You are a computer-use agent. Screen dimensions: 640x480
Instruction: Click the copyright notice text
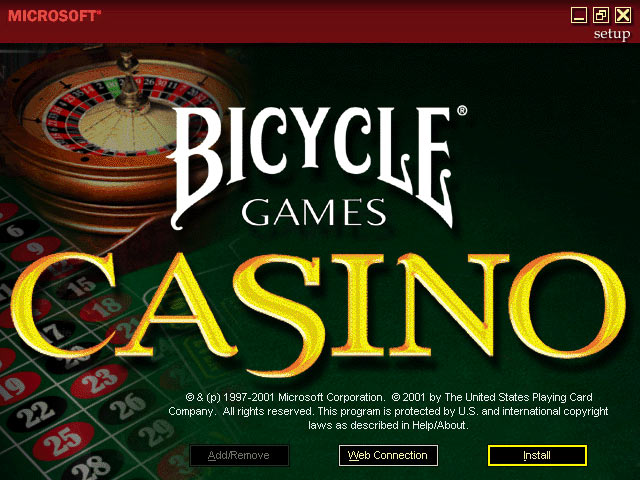click(388, 411)
